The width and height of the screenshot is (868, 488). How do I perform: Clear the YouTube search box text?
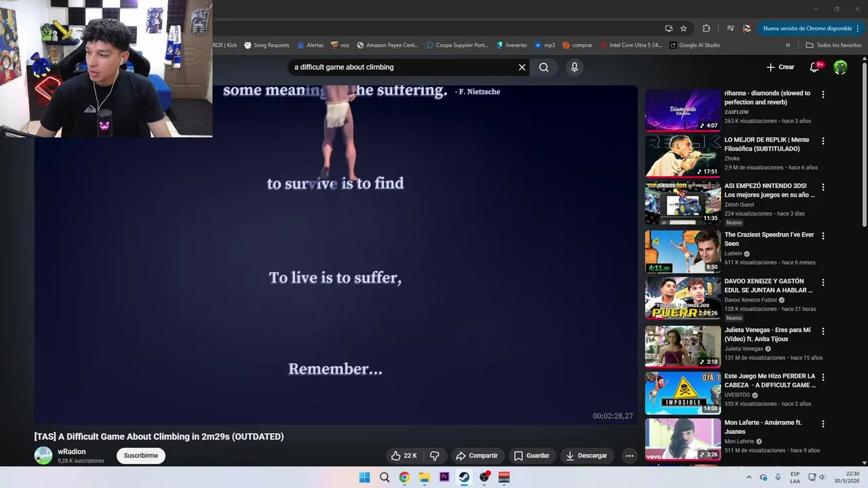click(521, 67)
